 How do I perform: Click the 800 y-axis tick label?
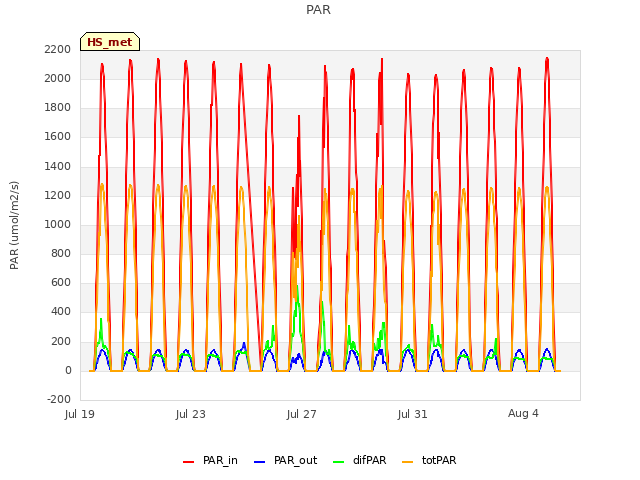tap(61, 253)
